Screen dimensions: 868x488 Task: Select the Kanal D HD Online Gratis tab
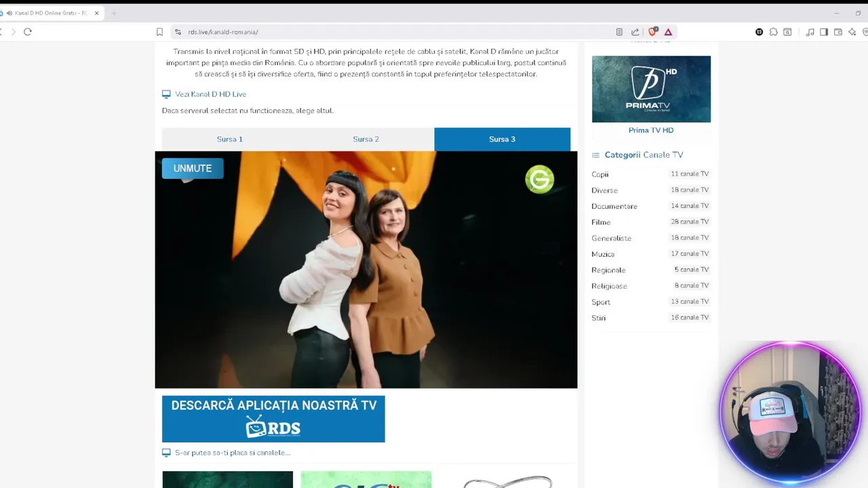pos(51,13)
